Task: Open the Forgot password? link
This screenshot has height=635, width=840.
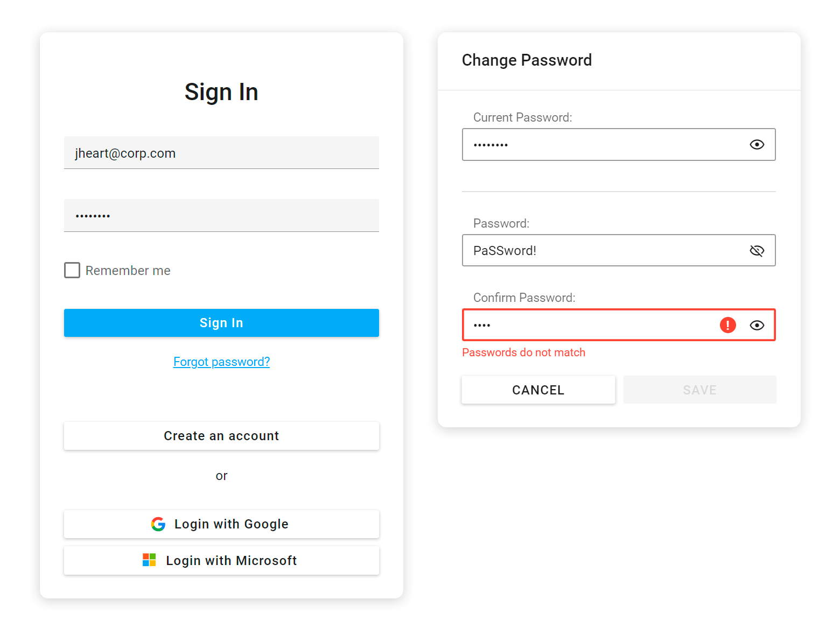Action: [x=221, y=362]
